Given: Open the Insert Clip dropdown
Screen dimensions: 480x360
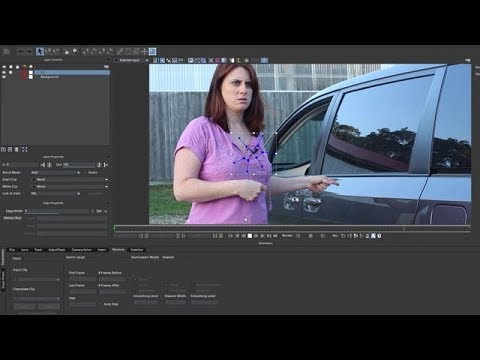Looking at the screenshot, I should click(70, 179).
